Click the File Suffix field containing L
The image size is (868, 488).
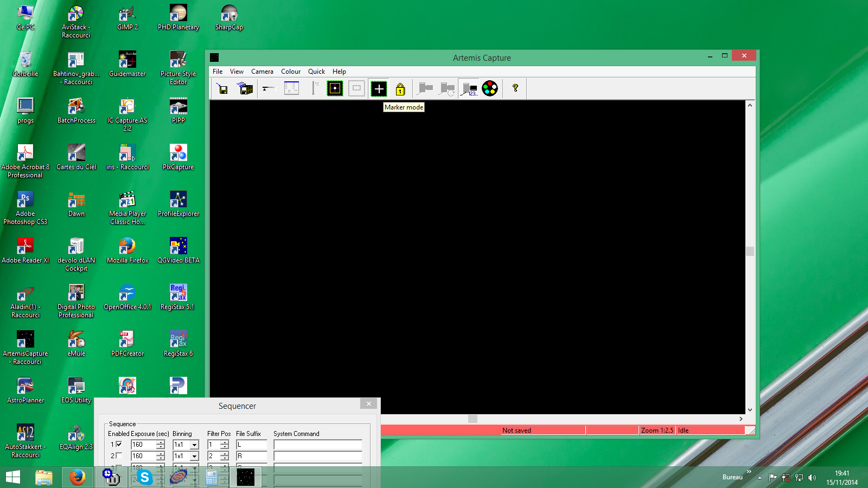click(252, 445)
